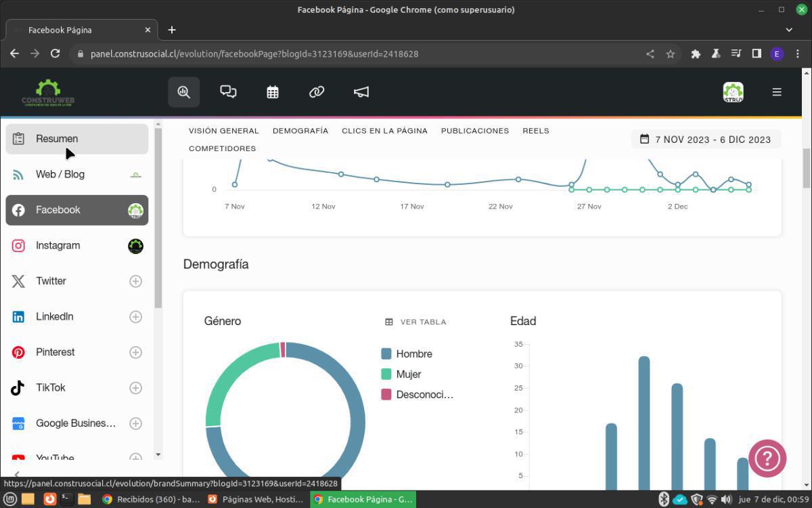Click the Construweb logo

click(48, 93)
